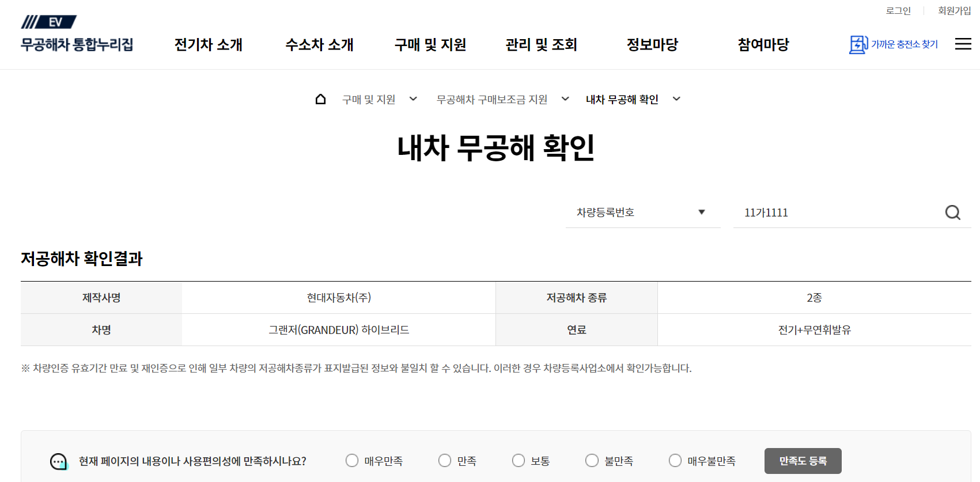Open the 수소차 소개 menu

pos(319,44)
